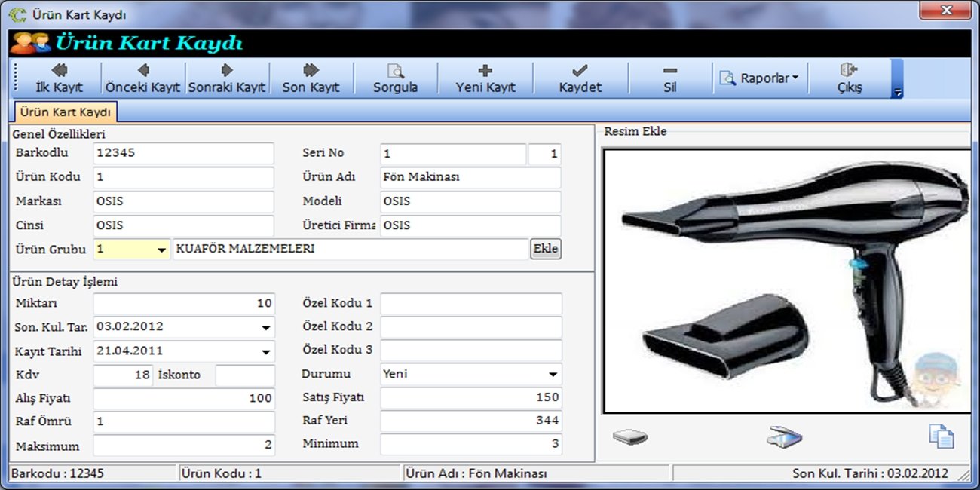Expand the Durumu status dropdown
This screenshot has height=490, width=980.
pos(553,375)
